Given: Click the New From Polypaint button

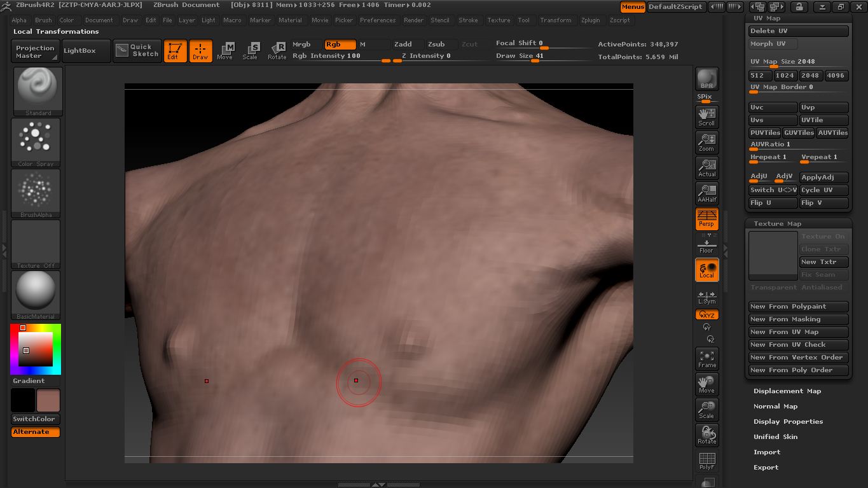Looking at the screenshot, I should point(798,307).
